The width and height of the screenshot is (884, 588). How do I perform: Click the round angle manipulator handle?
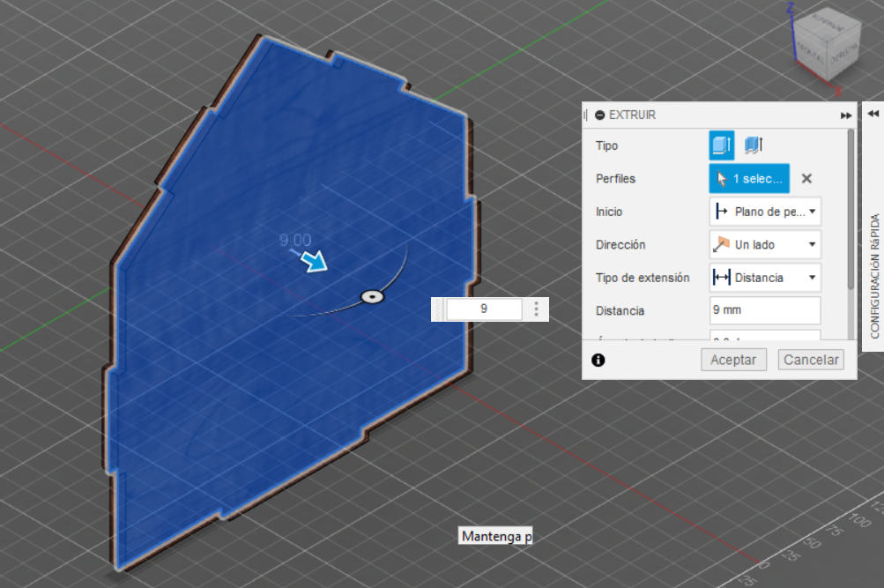[x=372, y=296]
